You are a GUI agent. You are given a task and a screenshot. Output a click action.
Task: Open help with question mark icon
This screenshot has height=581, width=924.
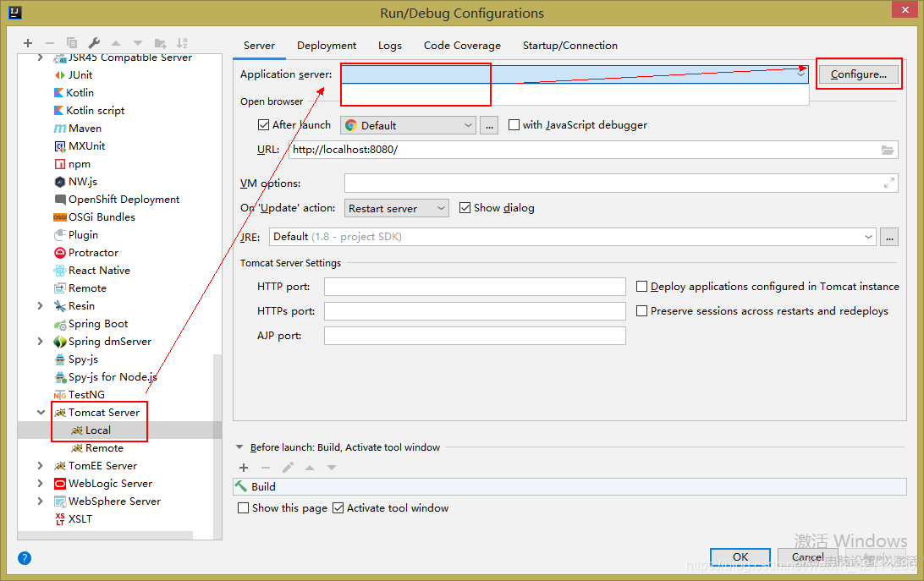click(x=25, y=558)
